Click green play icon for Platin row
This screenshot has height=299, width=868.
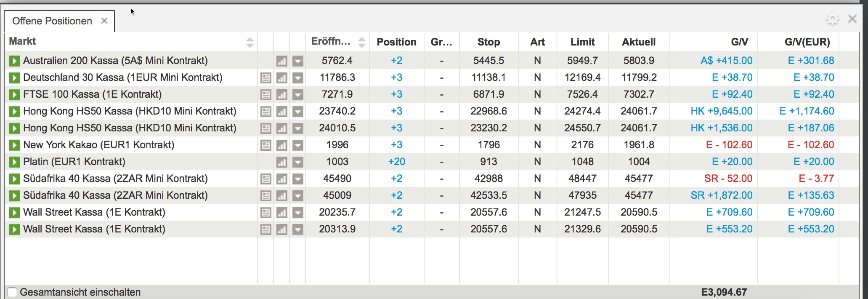[x=14, y=162]
